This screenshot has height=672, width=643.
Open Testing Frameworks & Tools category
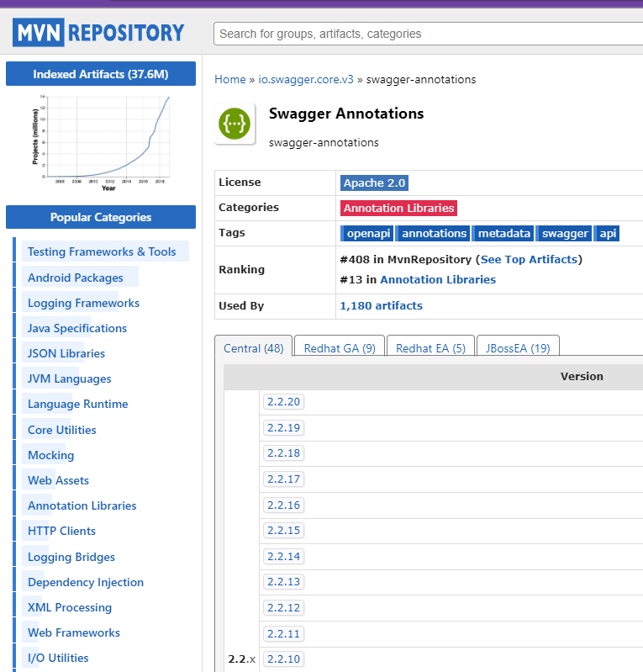pyautogui.click(x=102, y=251)
